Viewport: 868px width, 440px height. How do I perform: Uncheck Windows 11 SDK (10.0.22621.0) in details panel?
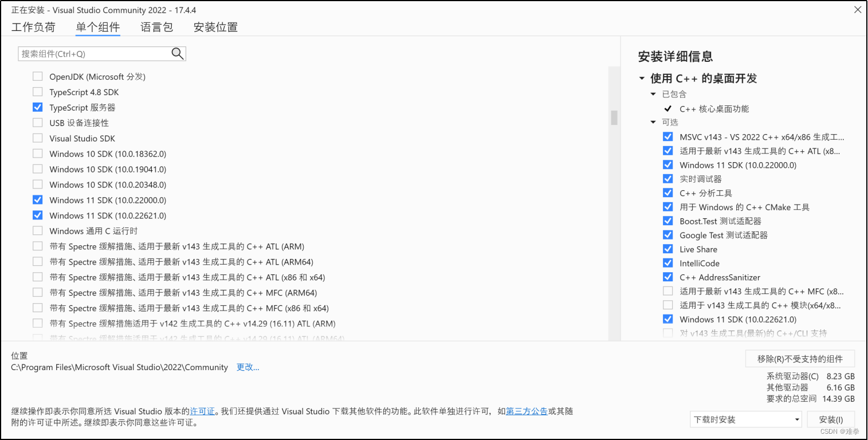pyautogui.click(x=668, y=319)
